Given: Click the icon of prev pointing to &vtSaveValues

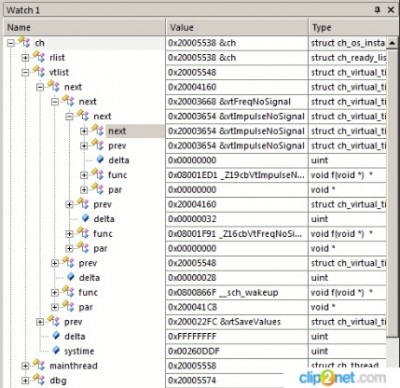Looking at the screenshot, I should 54,321.
